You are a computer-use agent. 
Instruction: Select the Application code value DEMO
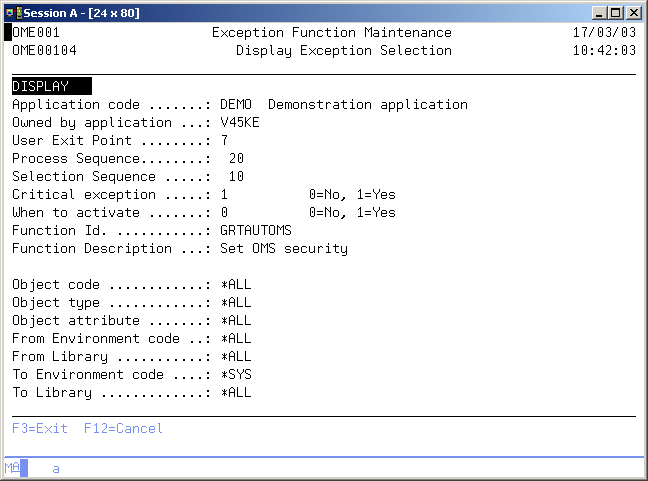coord(237,104)
